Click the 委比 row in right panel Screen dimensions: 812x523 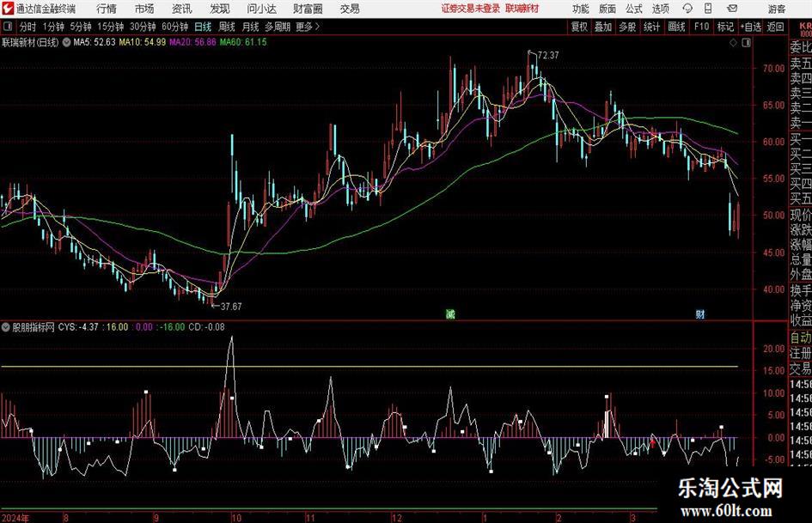(801, 47)
